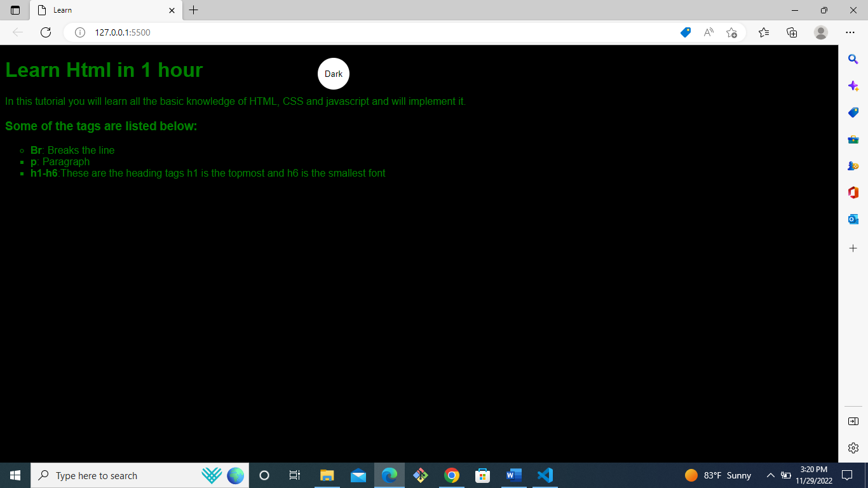Open Task View on the taskbar
Image resolution: width=868 pixels, height=488 pixels.
pos(295,475)
